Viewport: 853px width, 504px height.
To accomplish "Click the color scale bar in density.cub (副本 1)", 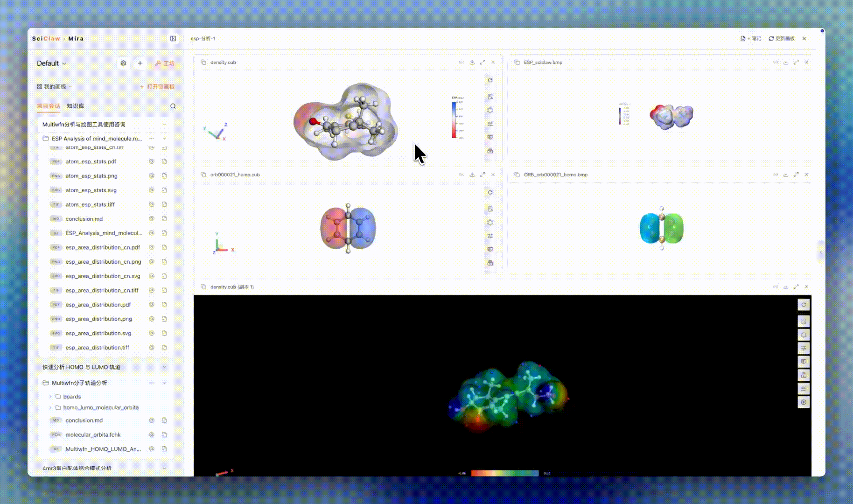I will (x=505, y=473).
